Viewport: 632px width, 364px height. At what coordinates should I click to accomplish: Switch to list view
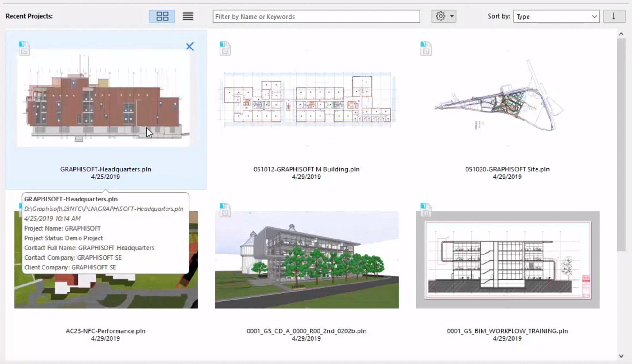188,16
